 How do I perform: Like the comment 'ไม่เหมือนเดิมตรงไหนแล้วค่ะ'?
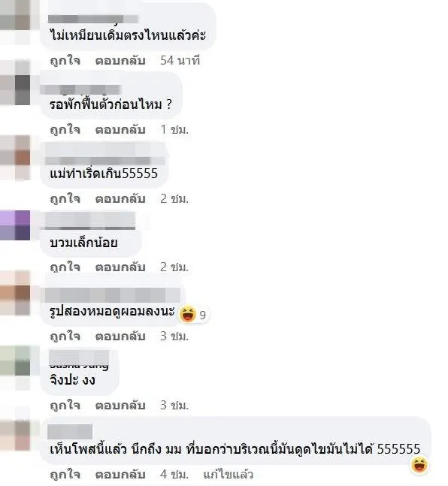[65, 60]
